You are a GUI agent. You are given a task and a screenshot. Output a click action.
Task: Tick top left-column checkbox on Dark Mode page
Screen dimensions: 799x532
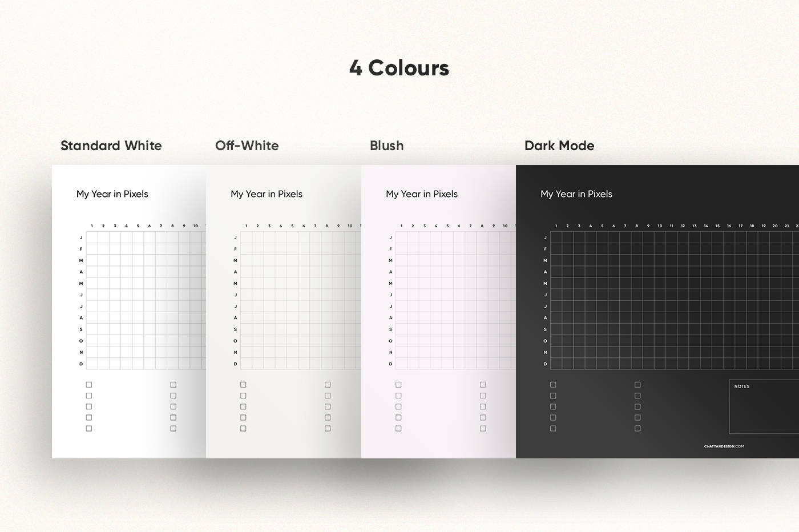click(x=553, y=385)
